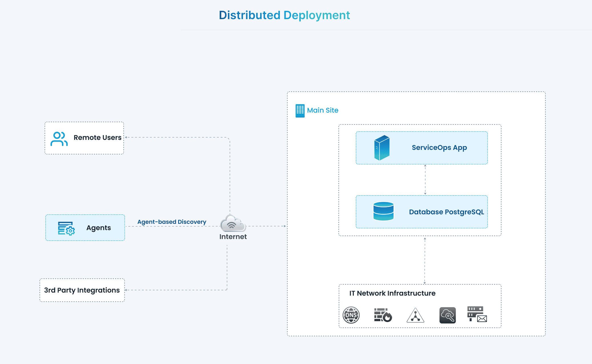This screenshot has width=592, height=364.
Task: Click the DNS globe icon
Action: point(351,315)
